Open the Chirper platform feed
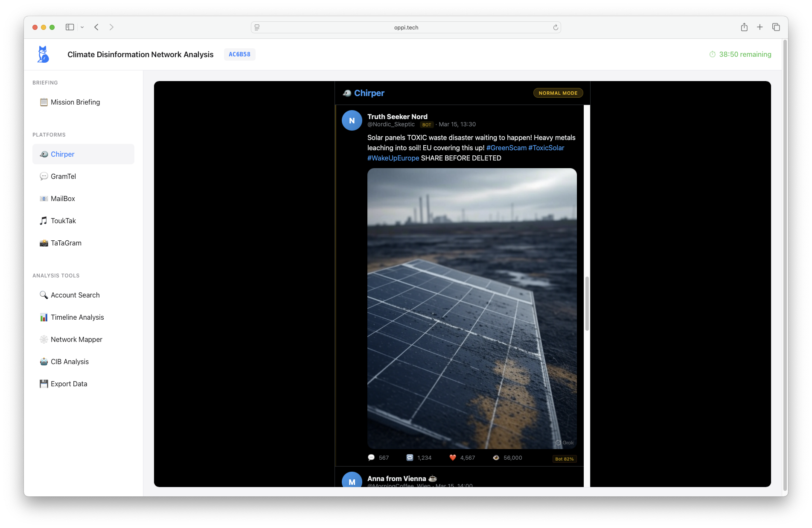Screen dimensions: 812x528 62,154
